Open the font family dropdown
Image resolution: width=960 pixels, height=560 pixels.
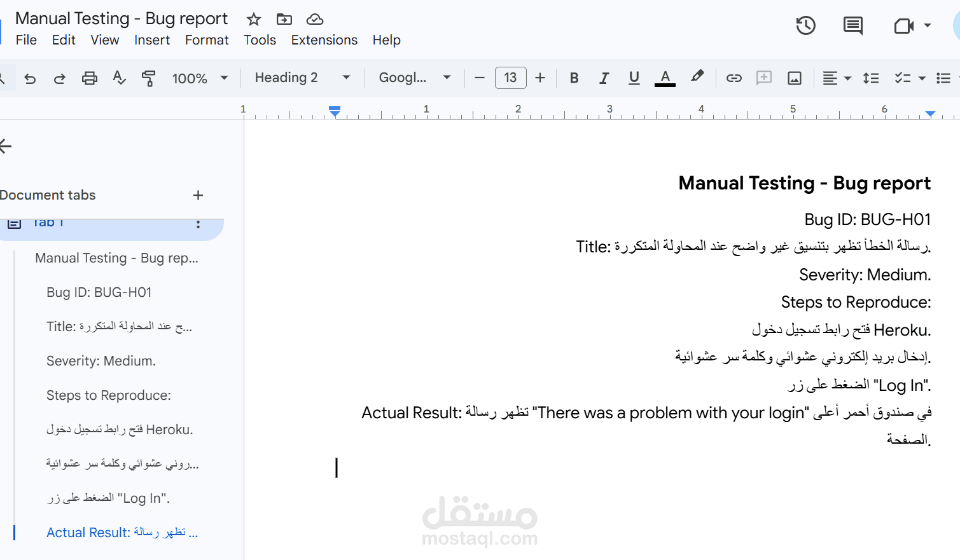point(415,78)
